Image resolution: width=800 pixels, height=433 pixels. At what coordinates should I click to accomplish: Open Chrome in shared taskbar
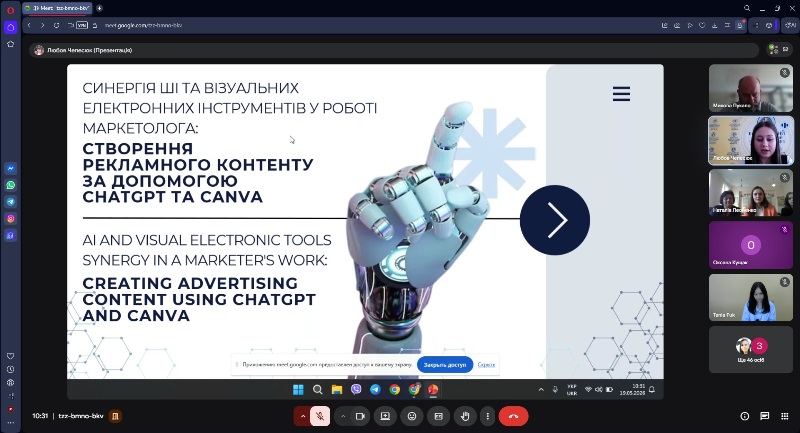(x=394, y=390)
